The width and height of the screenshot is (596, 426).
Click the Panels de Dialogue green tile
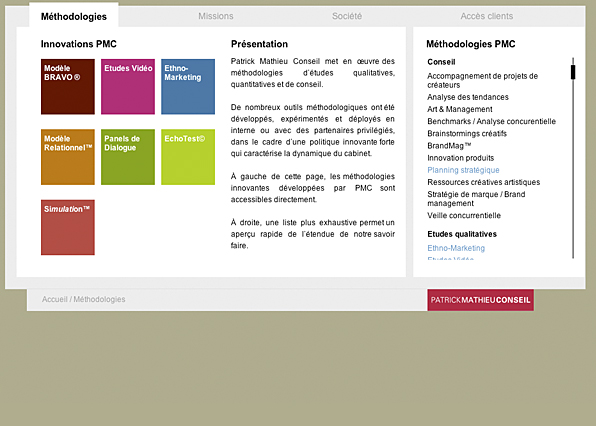(x=128, y=157)
